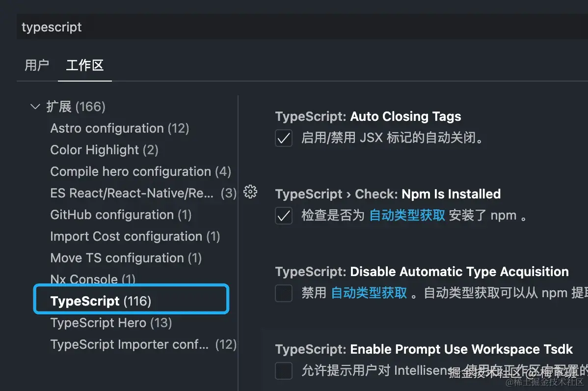Open the 自动类型获取 link under Npm Is Installed
Viewport: 588px width, 391px height.
click(407, 215)
